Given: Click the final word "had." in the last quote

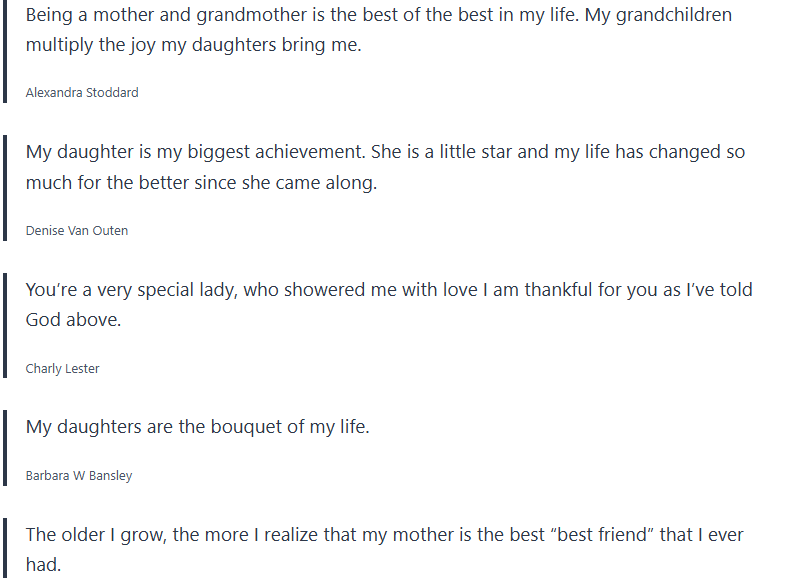Looking at the screenshot, I should [x=43, y=566].
